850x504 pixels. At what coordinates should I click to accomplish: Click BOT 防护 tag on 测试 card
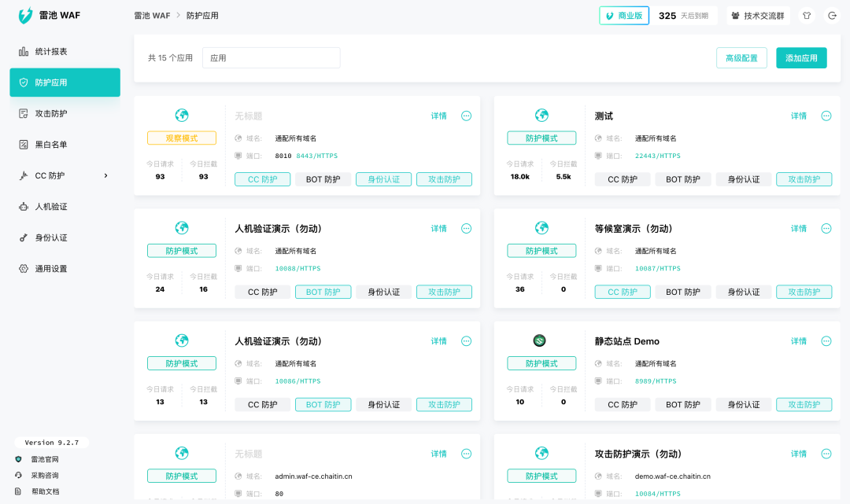tap(683, 179)
